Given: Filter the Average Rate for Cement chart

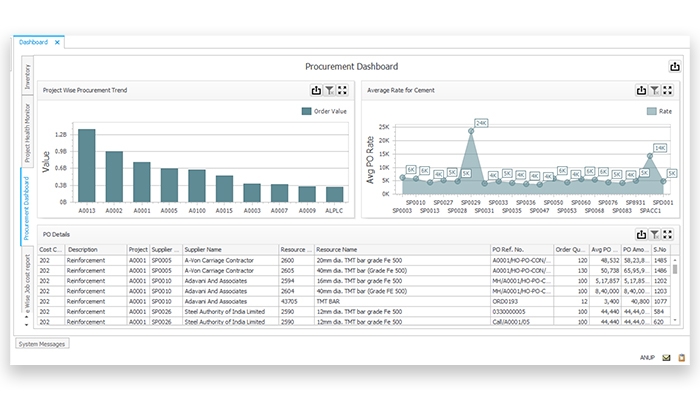Looking at the screenshot, I should (x=654, y=90).
